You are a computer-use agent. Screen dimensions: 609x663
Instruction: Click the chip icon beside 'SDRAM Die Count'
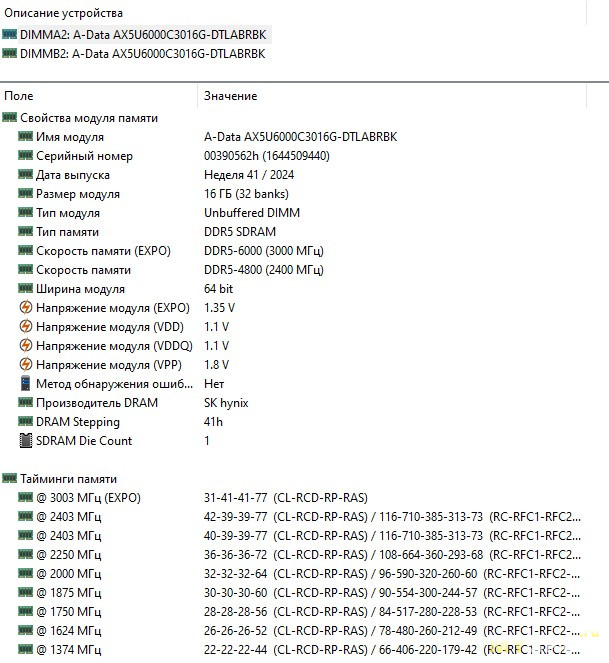coord(26,441)
